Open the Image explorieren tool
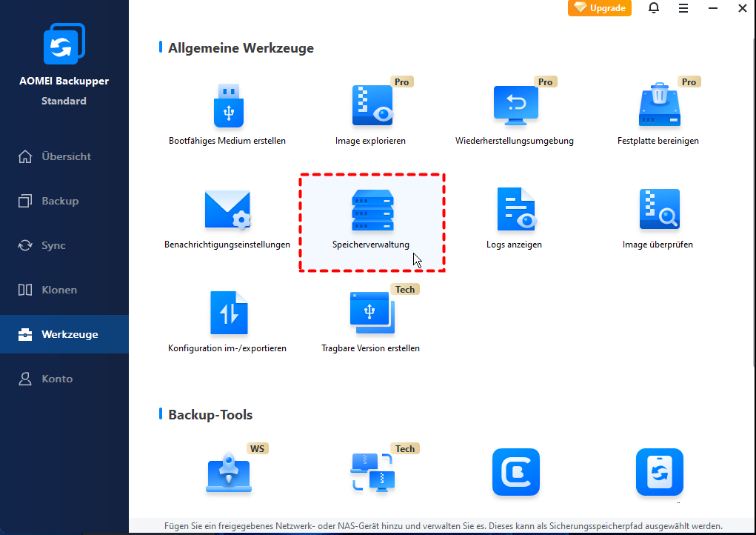Viewport: 756px width, 535px height. pos(372,106)
